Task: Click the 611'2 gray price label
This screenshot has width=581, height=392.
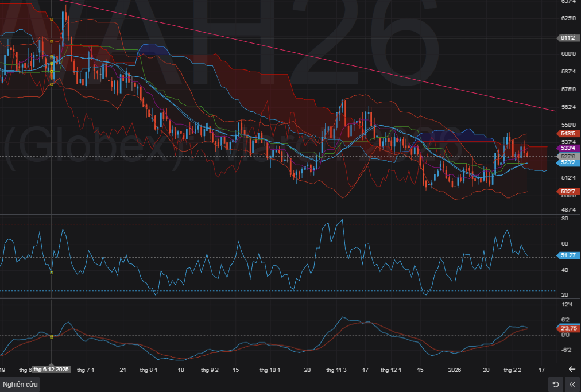Action: pos(567,38)
